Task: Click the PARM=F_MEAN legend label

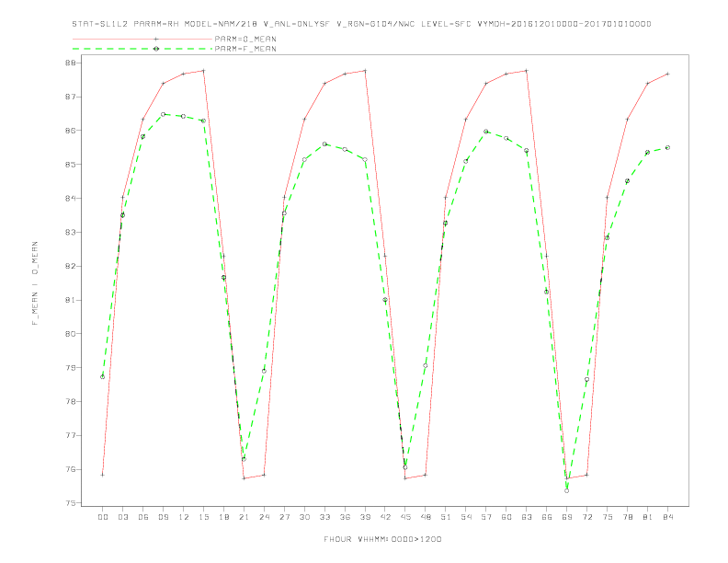Action: (x=245, y=49)
